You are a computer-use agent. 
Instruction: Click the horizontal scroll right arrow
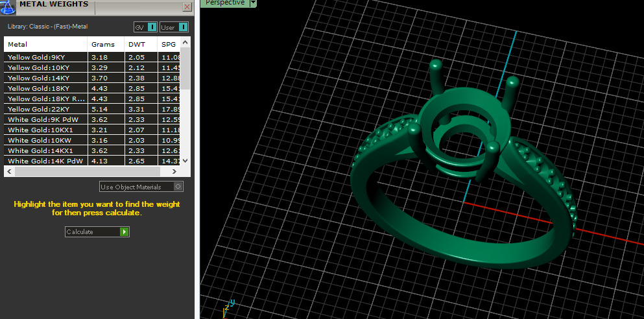[x=174, y=171]
